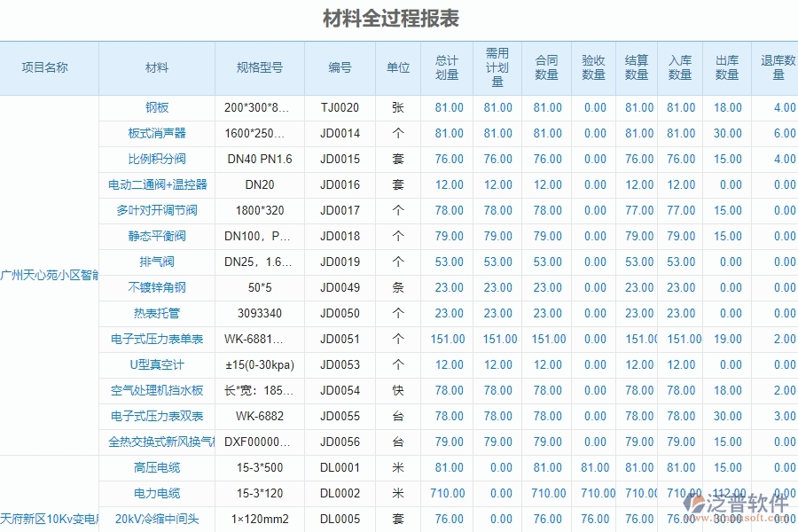Click the 验收数量 column header
Image resolution: width=798 pixels, height=532 pixels.
(x=591, y=67)
